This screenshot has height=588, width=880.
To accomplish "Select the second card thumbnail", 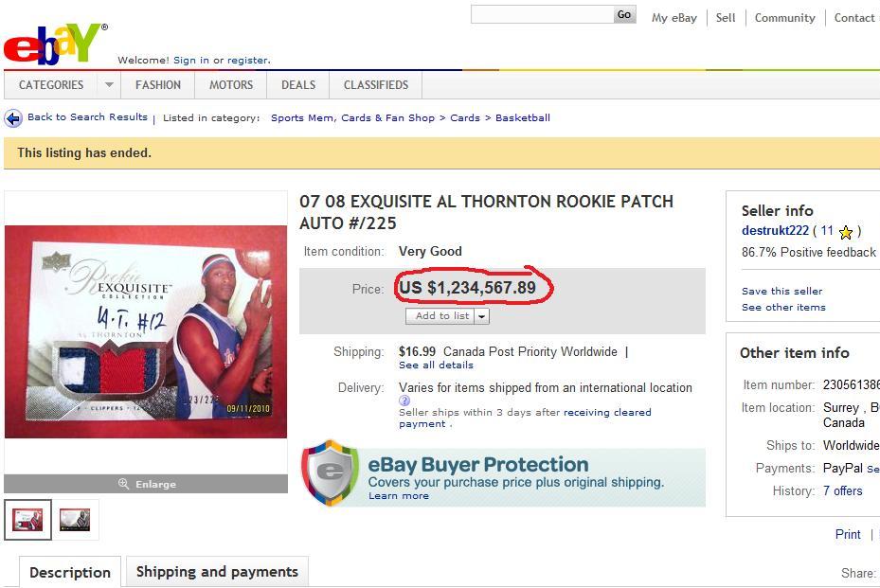I will coord(75,520).
